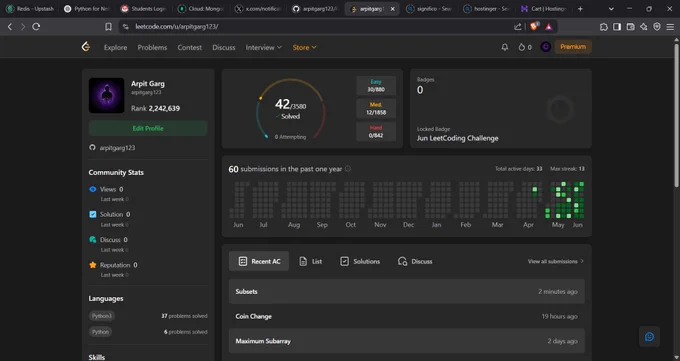This screenshot has width=680, height=361.
Task: Click the Med. 12/1858 stat box
Action: click(x=376, y=108)
